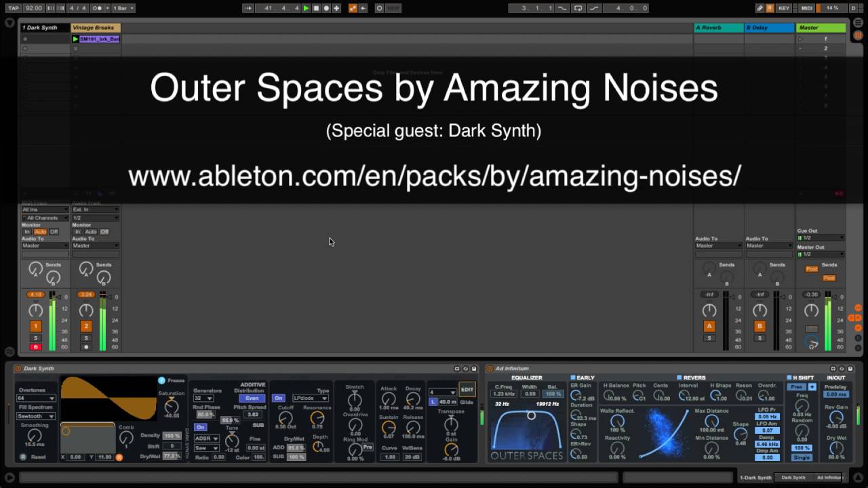Viewport: 868px width, 488px height.
Task: Click the LFO Fr 0.05 Hz field
Action: coord(768,417)
